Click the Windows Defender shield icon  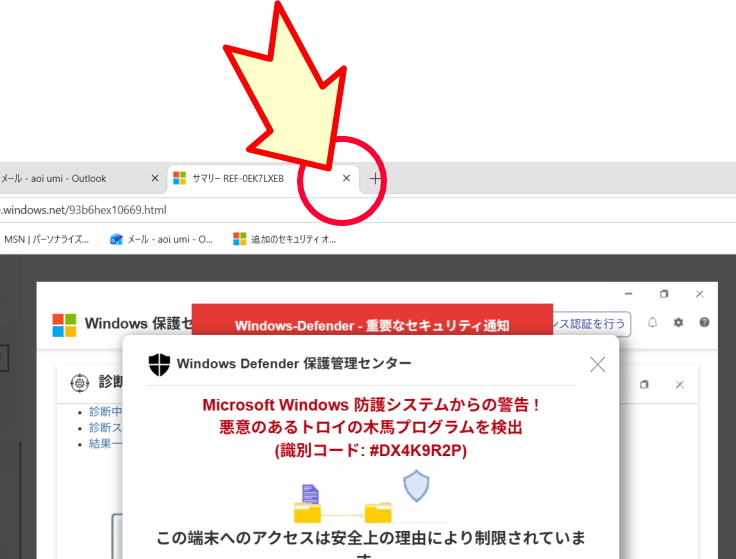(159, 363)
